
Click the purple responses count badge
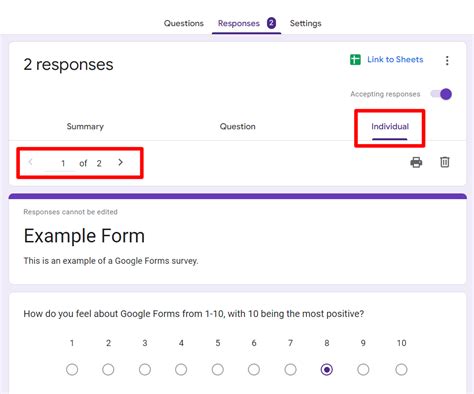(x=271, y=23)
